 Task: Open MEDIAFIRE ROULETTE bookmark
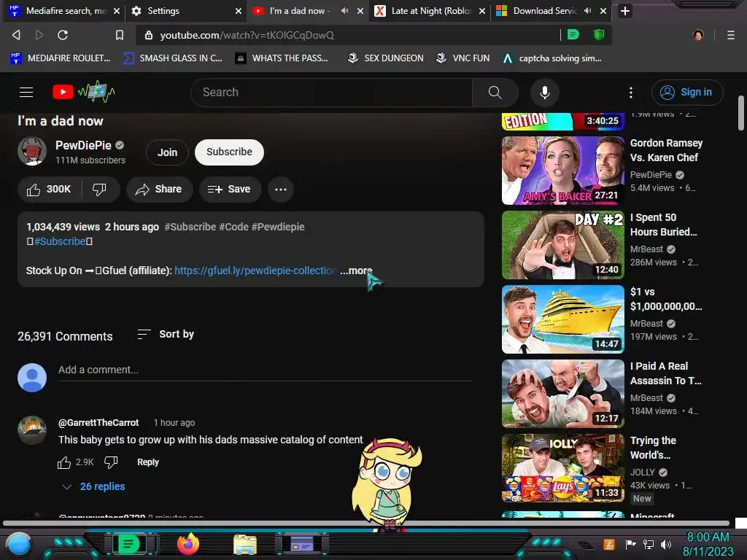click(x=60, y=58)
